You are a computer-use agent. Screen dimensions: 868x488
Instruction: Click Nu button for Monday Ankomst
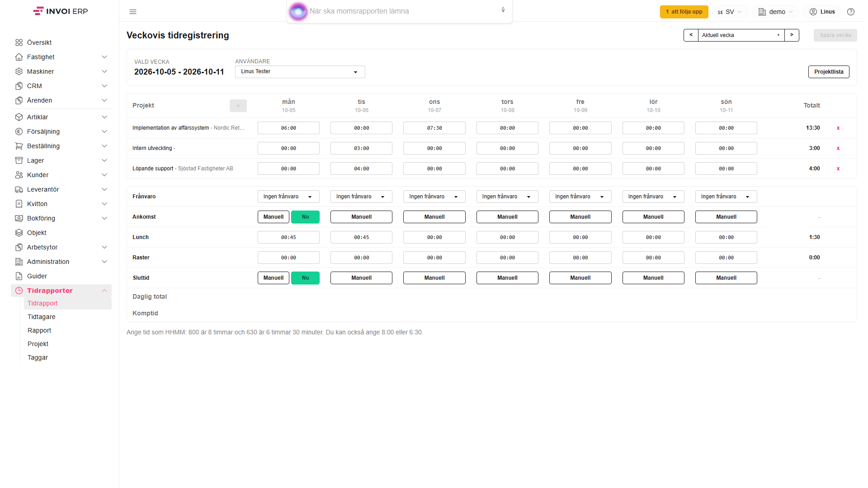click(305, 217)
